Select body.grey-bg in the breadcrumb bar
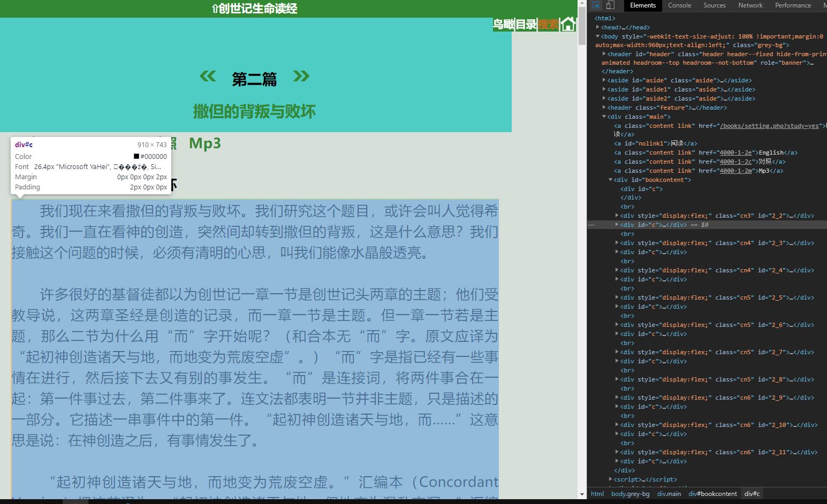827x504 pixels. click(630, 494)
